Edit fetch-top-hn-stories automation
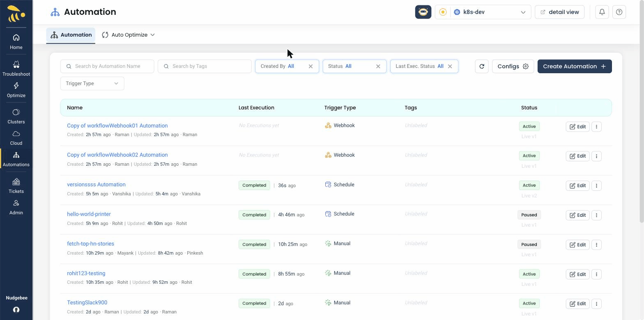Screen dimensions: 644x320 click(x=577, y=245)
